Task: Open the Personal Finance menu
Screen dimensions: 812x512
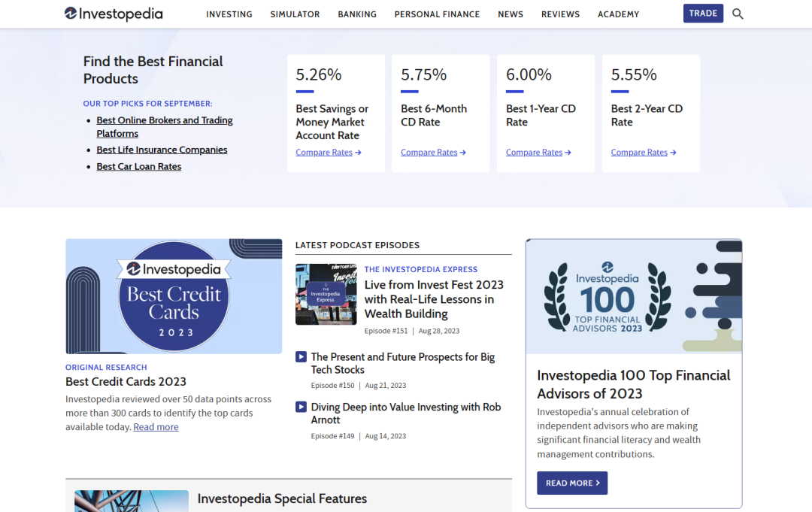Action: click(x=437, y=14)
